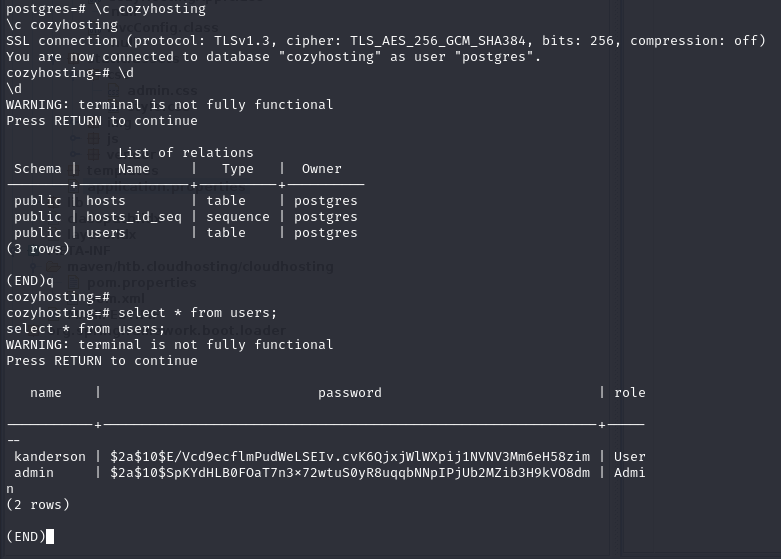Click the Type column header
This screenshot has width=781, height=559.
tap(238, 168)
